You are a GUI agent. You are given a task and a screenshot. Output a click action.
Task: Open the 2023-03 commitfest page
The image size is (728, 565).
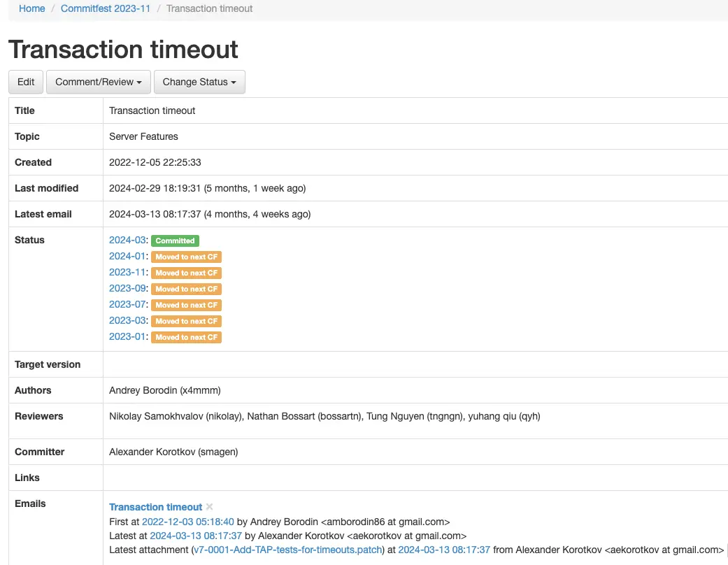(127, 320)
